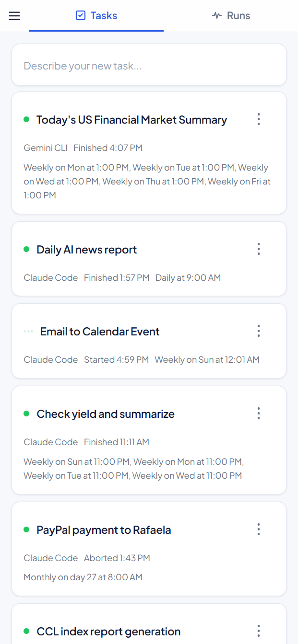Viewport: 298px width, 644px height.
Task: Open options menu for Today's US Financial Market Summary
Action: pos(258,119)
